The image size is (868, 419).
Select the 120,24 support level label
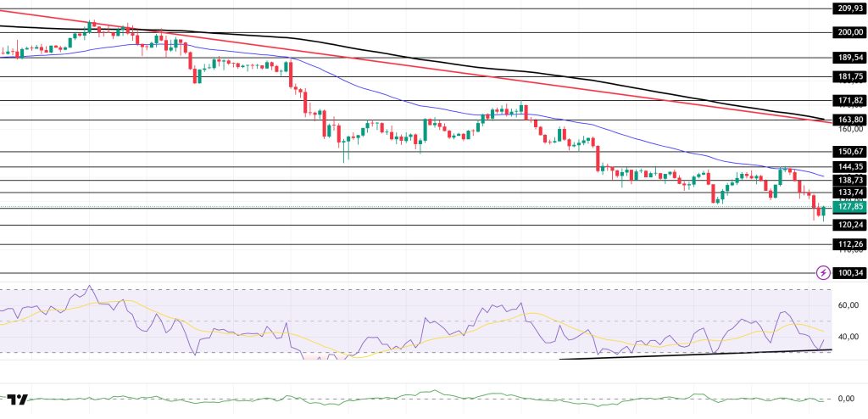tap(849, 226)
